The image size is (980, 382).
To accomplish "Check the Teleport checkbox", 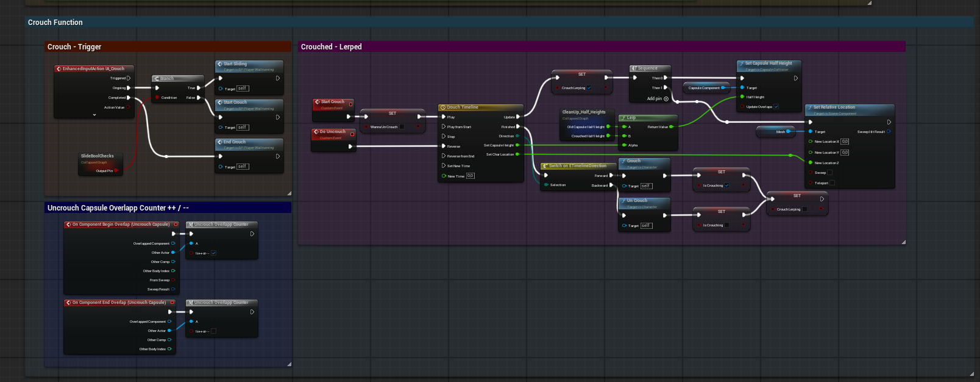I will pyautogui.click(x=832, y=183).
